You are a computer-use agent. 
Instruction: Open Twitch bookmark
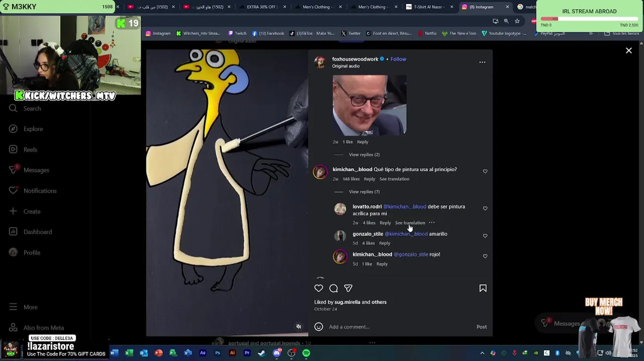click(x=237, y=34)
